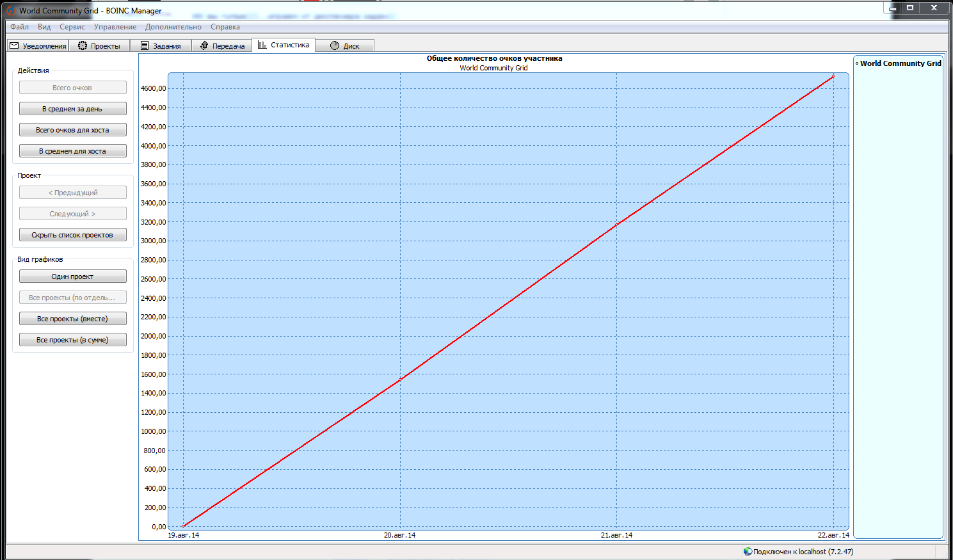The width and height of the screenshot is (953, 560).
Task: Select World Community Grid in the legend panel
Action: coord(900,63)
